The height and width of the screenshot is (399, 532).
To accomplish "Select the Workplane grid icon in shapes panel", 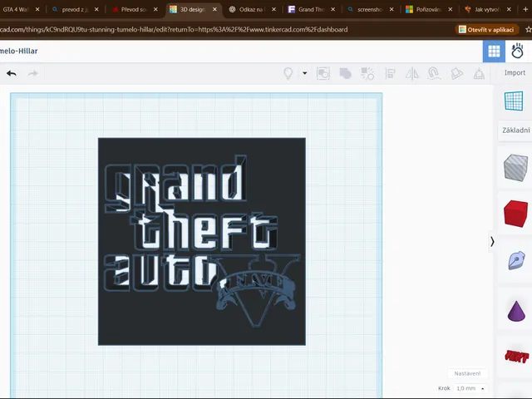I will [x=514, y=101].
